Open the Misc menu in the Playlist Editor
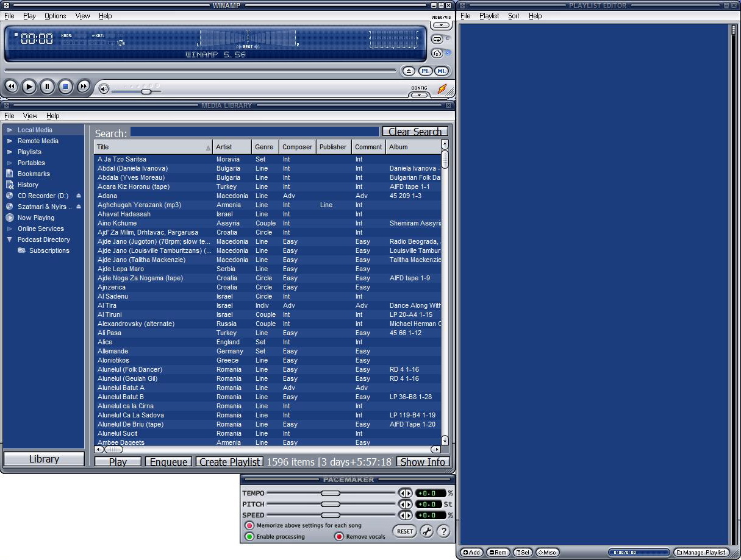Screen dimensions: 741x560 [547, 551]
